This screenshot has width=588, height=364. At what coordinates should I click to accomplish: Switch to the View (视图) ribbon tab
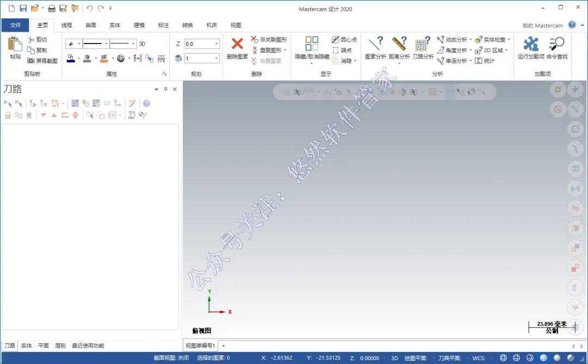tap(236, 25)
